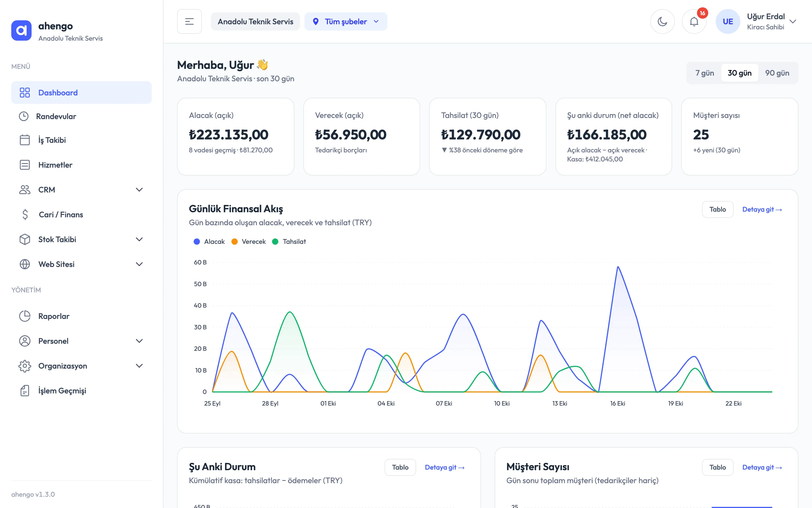Expand the CRM submenu chevron
This screenshot has width=812, height=508.
coord(139,189)
